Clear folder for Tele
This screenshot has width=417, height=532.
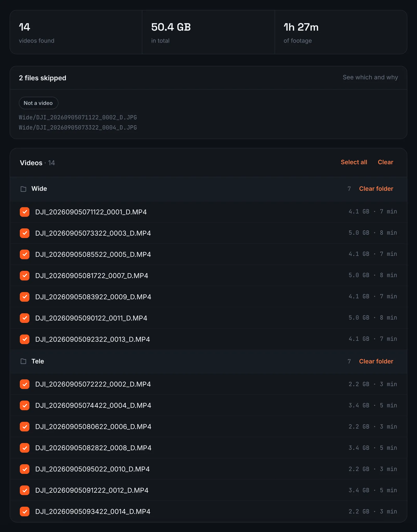pyautogui.click(x=376, y=361)
